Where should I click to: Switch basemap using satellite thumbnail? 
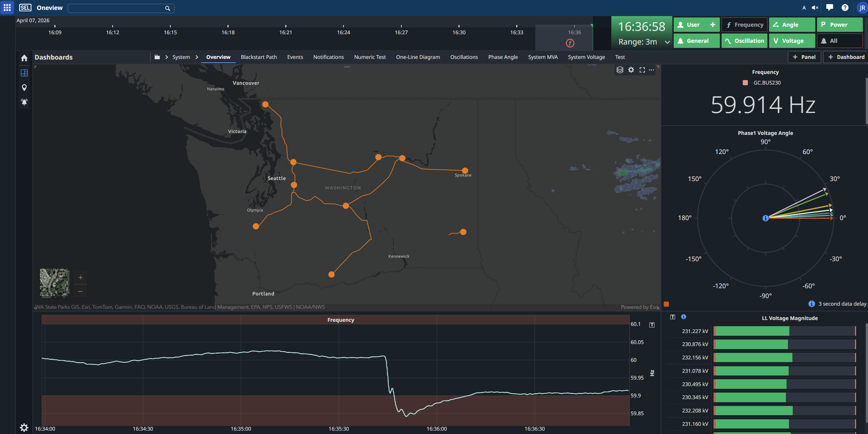coord(54,283)
